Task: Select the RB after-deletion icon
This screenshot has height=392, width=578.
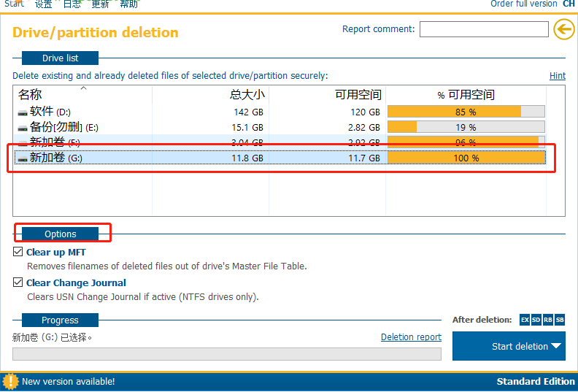Action: (548, 320)
